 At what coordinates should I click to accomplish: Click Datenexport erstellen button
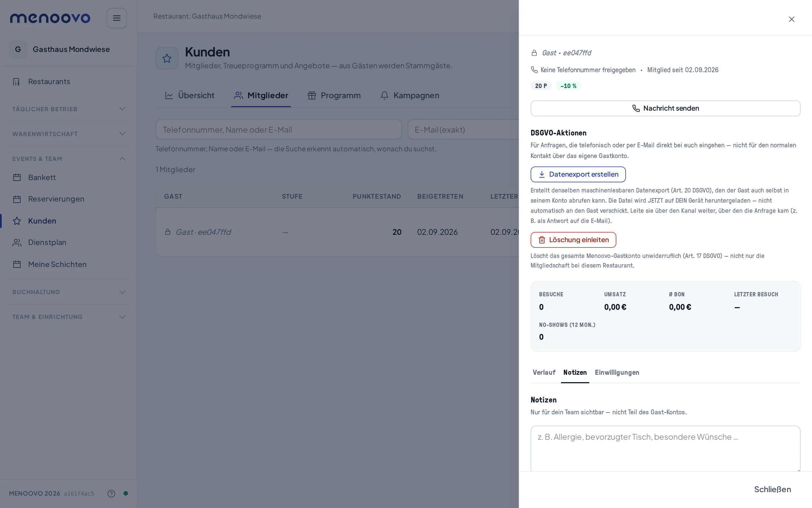[x=578, y=174]
